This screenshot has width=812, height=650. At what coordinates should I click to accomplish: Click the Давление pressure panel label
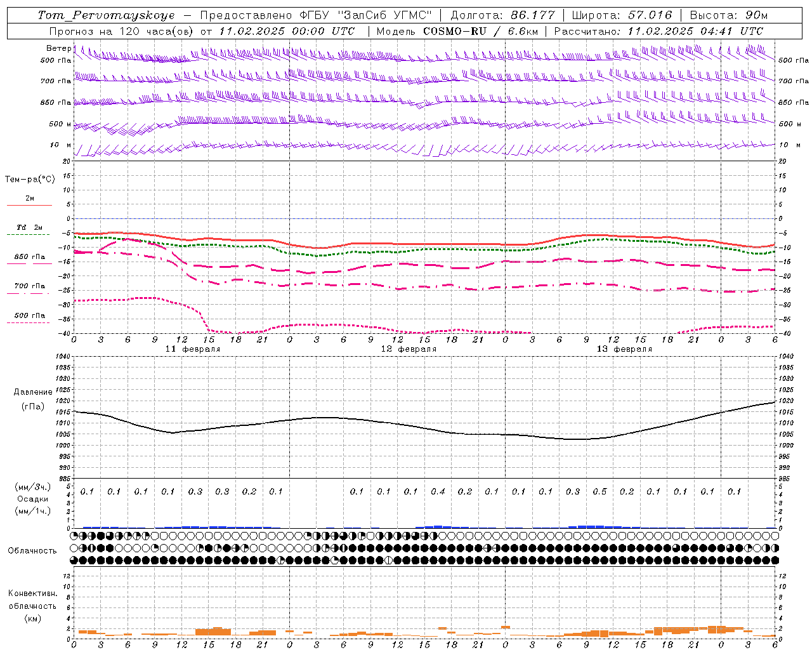tap(33, 392)
